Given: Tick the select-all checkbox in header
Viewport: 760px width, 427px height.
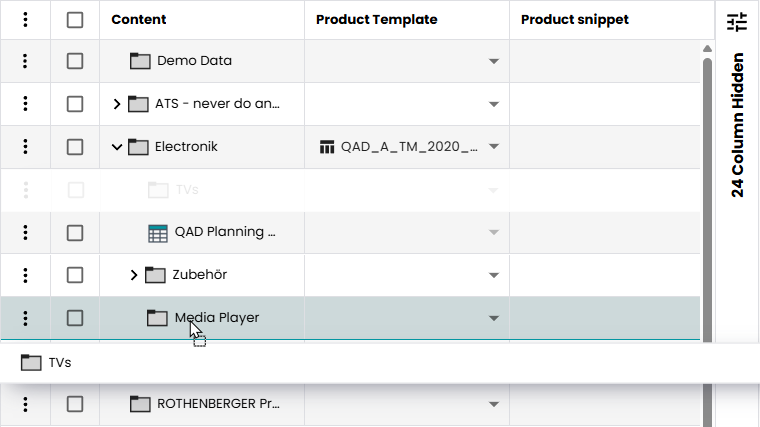Looking at the screenshot, I should [75, 20].
